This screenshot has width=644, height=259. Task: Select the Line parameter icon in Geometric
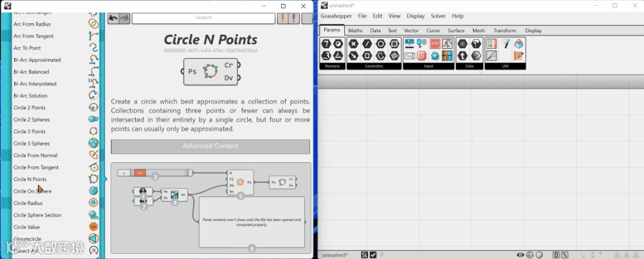point(367,44)
